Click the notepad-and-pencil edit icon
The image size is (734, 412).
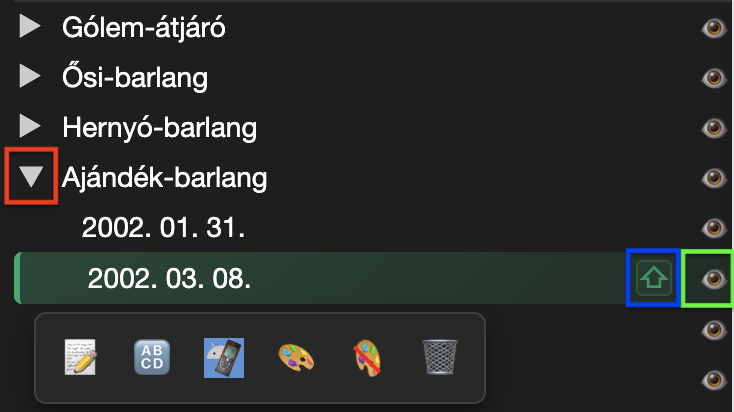79,357
